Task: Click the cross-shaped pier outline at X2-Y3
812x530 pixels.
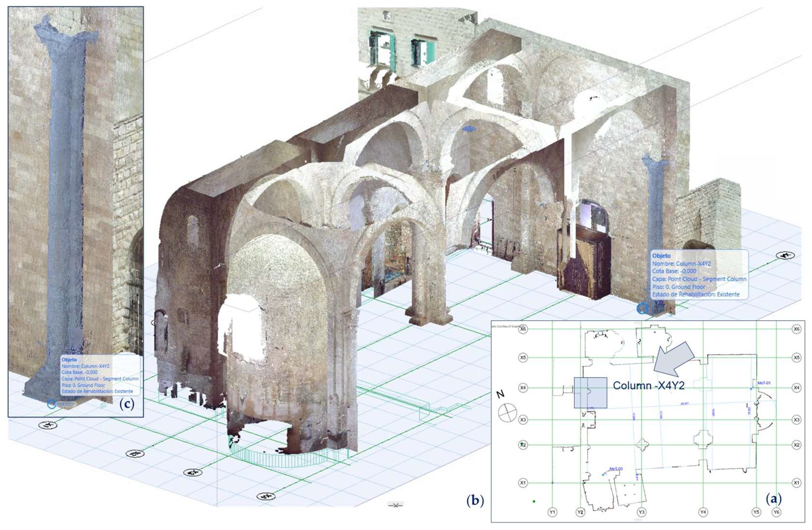Action: [x=642, y=445]
